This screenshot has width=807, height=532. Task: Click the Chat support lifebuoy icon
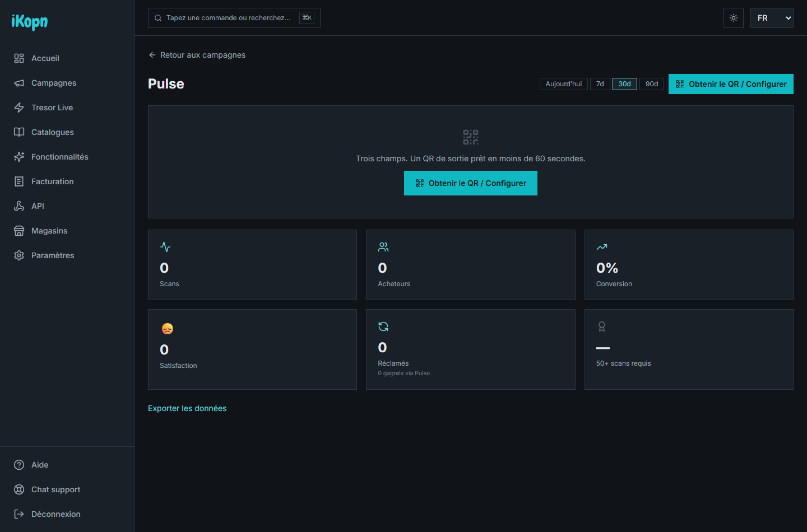pyautogui.click(x=19, y=489)
